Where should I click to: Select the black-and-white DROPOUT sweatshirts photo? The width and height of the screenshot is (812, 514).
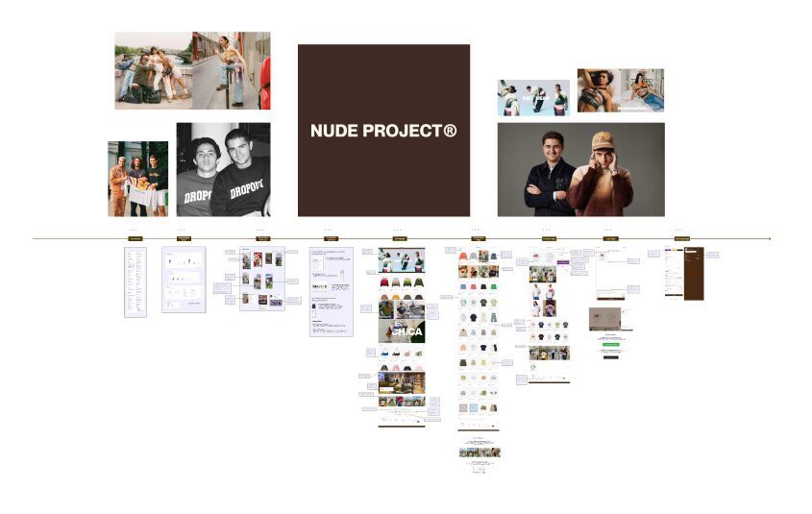pyautogui.click(x=223, y=169)
